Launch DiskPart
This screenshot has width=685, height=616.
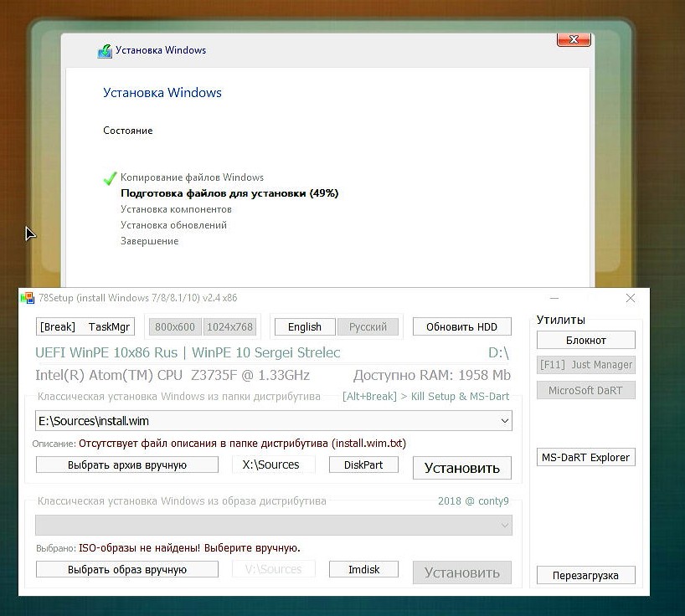coord(363,465)
